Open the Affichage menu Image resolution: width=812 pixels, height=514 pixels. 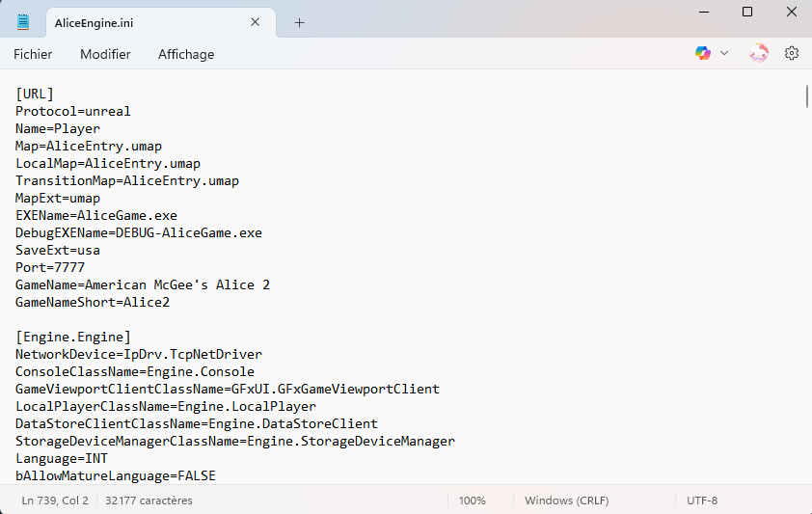point(186,54)
